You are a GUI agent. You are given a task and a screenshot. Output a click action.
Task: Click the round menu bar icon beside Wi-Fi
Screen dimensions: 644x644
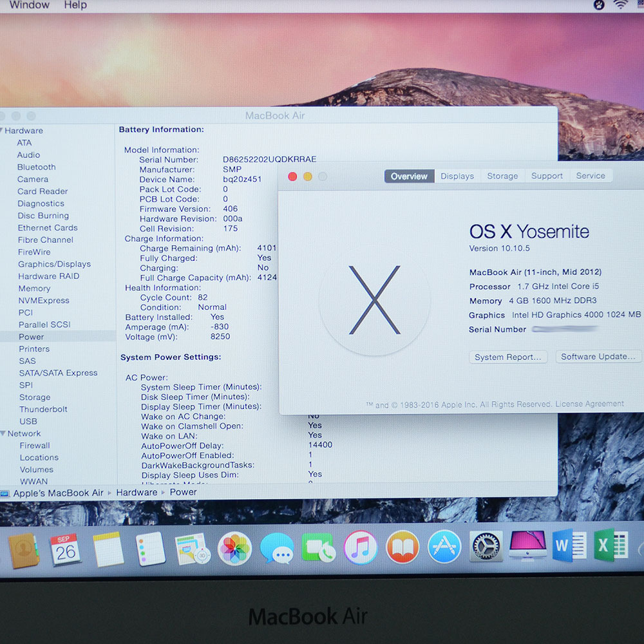pyautogui.click(x=599, y=5)
